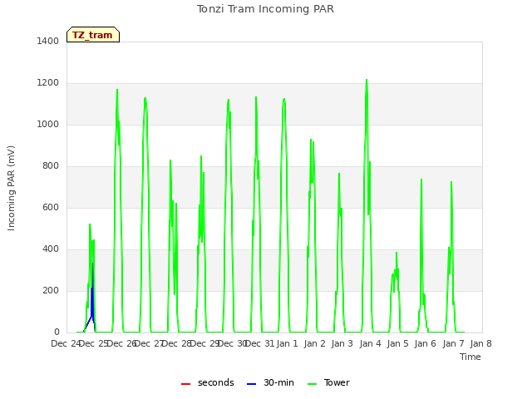Click the low green peak before Jan 5
Viewport: 532px width, 399px height.
[397, 253]
